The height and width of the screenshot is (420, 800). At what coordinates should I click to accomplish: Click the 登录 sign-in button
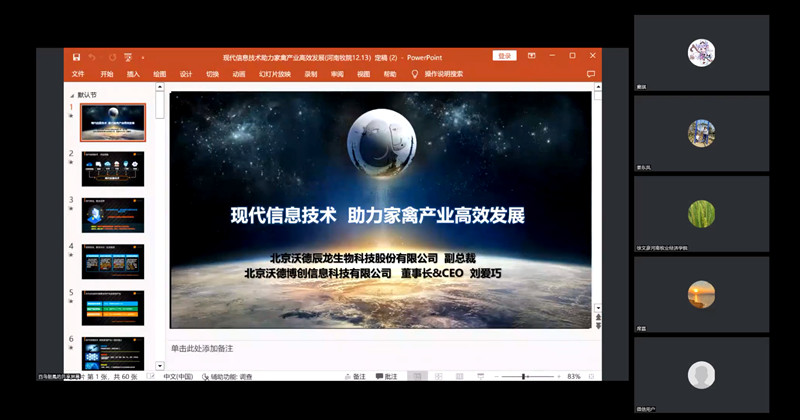(x=504, y=56)
